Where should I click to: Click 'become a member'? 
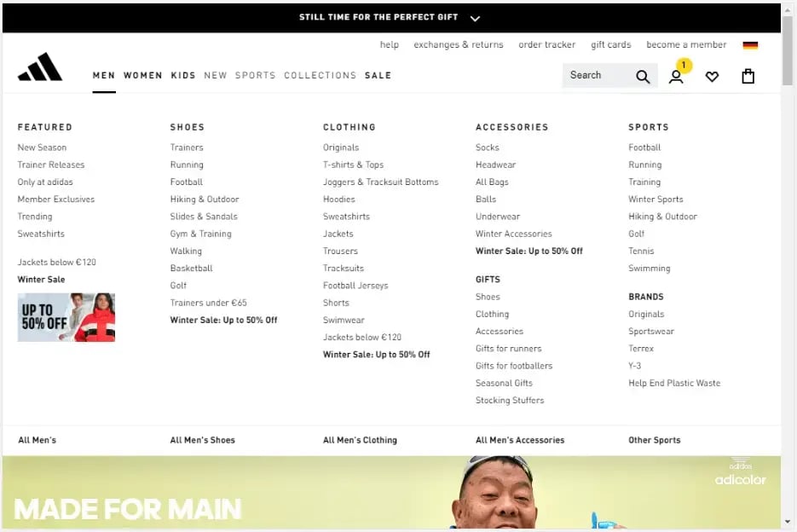click(x=686, y=44)
